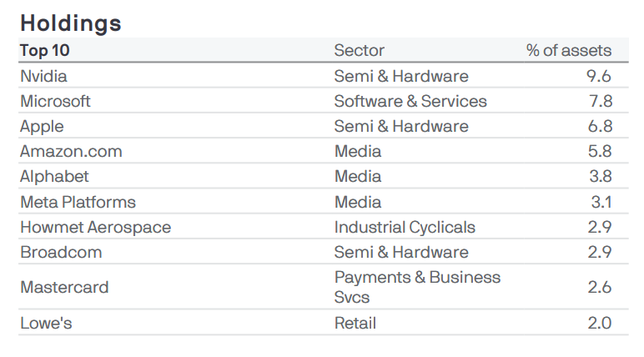Click the Mastercard holding name
The image size is (644, 357).
64,287
